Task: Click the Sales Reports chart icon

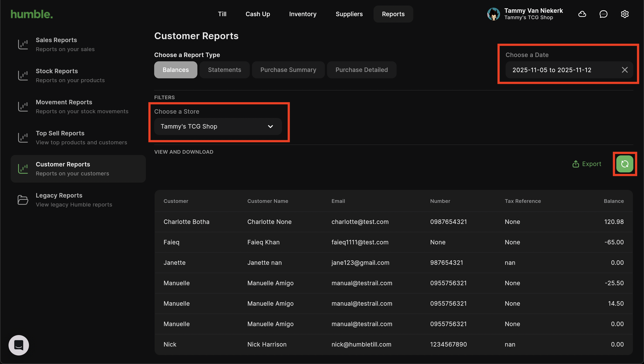Action: click(x=23, y=44)
